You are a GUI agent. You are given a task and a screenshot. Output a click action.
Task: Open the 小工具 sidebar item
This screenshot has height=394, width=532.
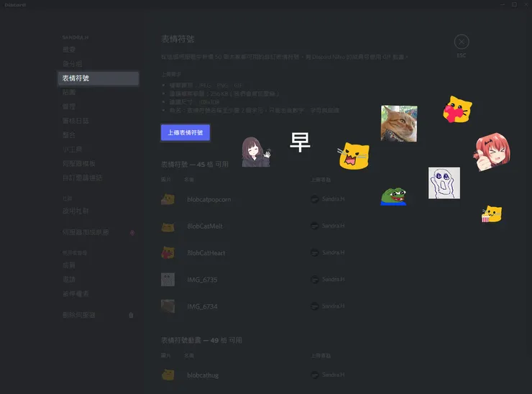coord(73,150)
